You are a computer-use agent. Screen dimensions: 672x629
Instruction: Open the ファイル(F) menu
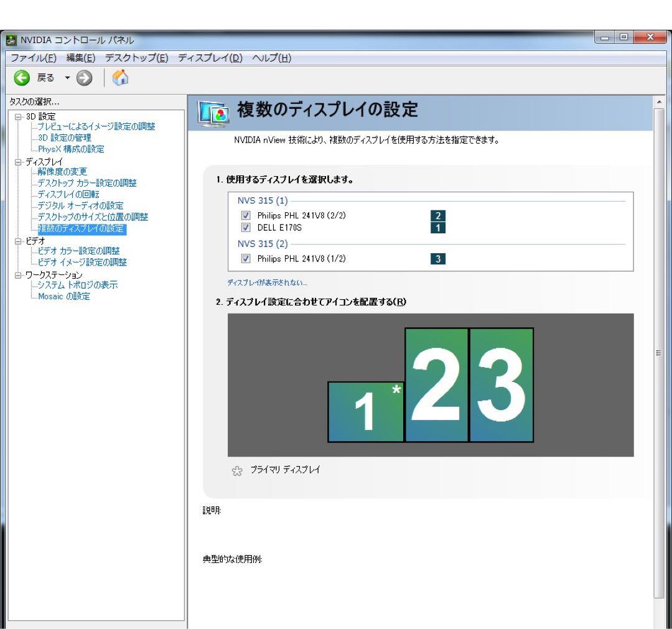tap(34, 58)
